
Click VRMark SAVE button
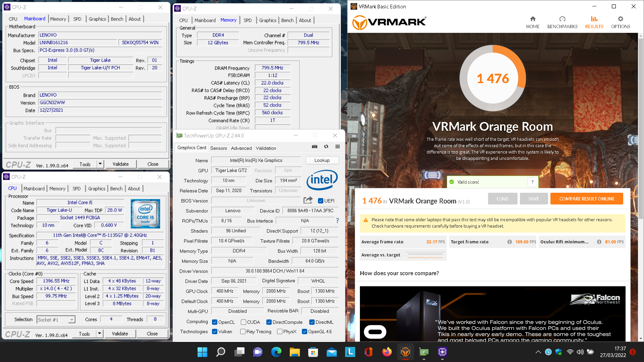click(534, 199)
